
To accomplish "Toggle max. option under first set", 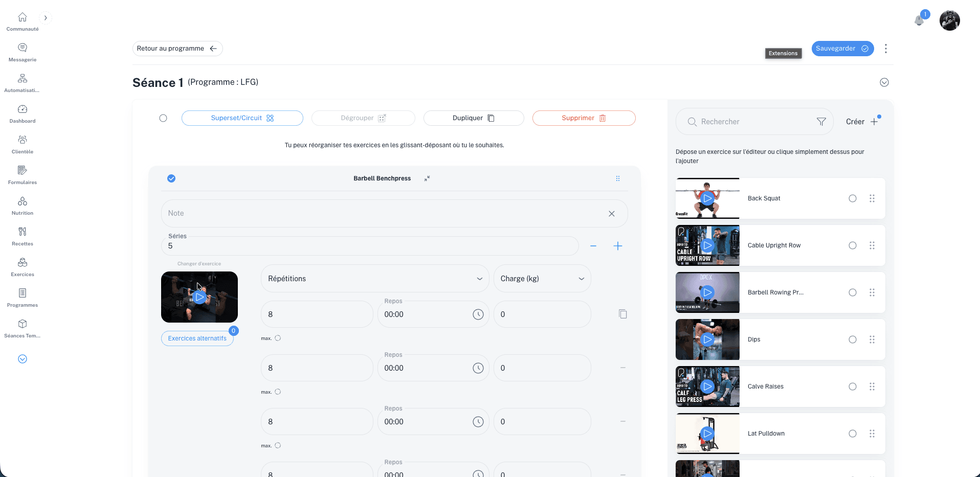I will [278, 338].
